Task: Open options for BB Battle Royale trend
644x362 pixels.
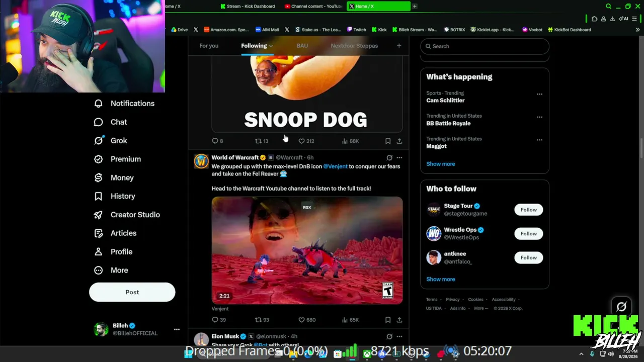Action: click(539, 117)
